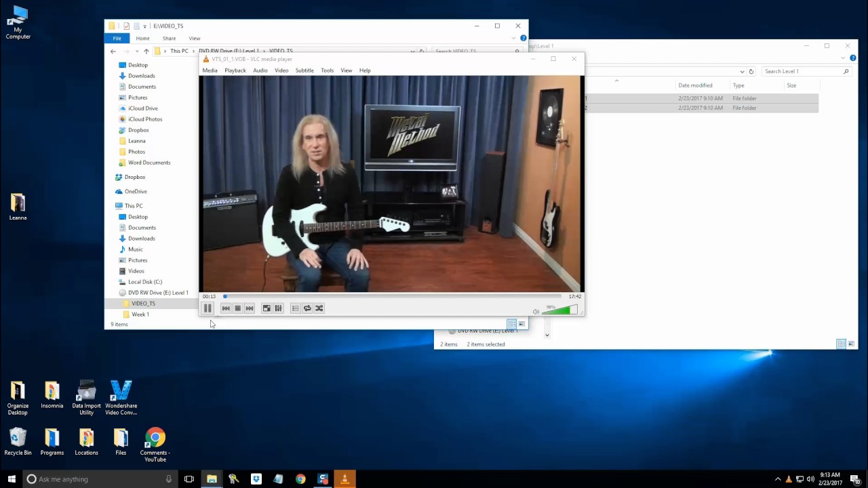Toggle VLC loop mode
The height and width of the screenshot is (488, 868).
pos(307,308)
